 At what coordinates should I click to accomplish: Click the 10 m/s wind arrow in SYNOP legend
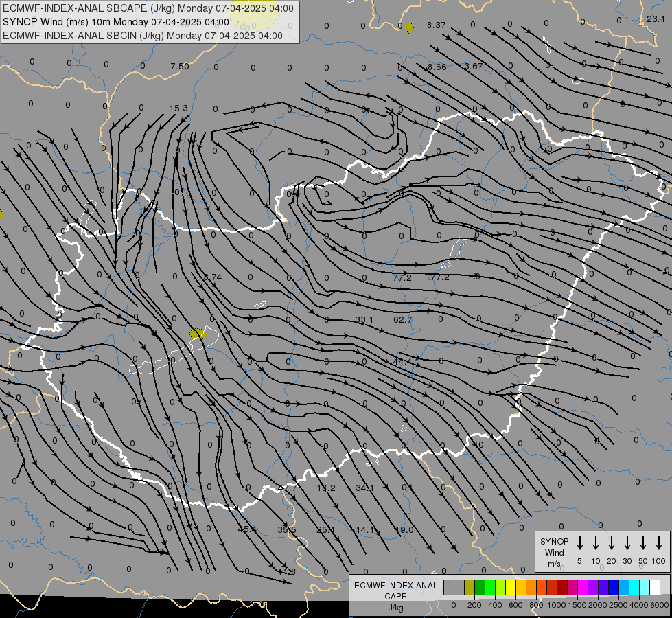[595, 542]
